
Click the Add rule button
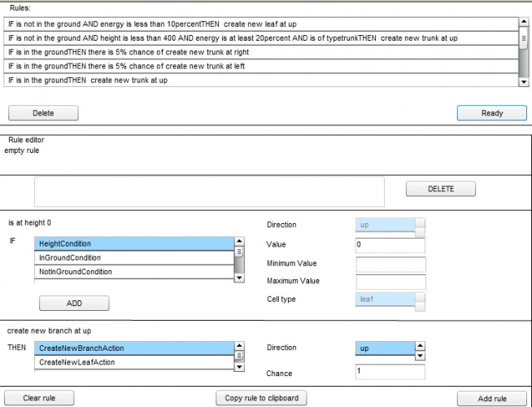coord(492,399)
